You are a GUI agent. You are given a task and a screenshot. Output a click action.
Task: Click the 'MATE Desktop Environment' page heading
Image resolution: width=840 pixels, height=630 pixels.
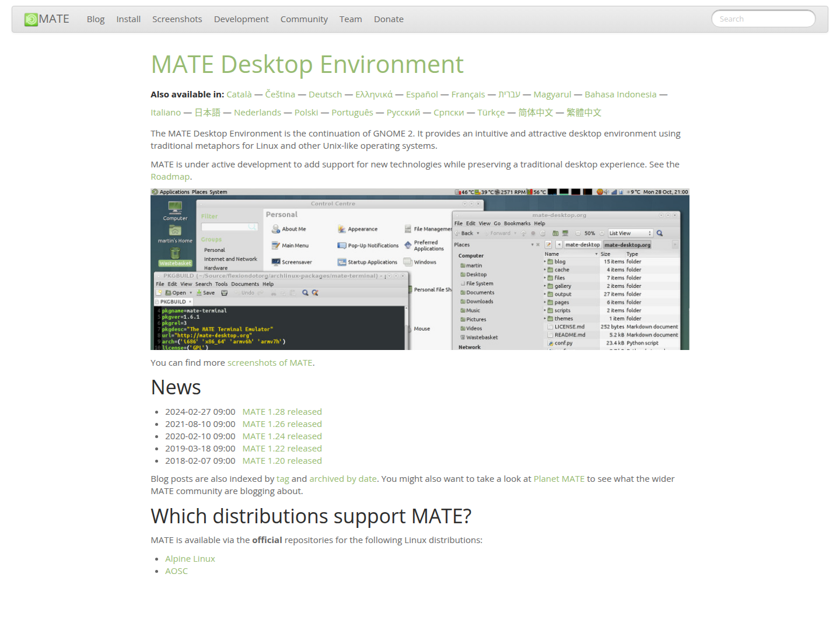307,64
